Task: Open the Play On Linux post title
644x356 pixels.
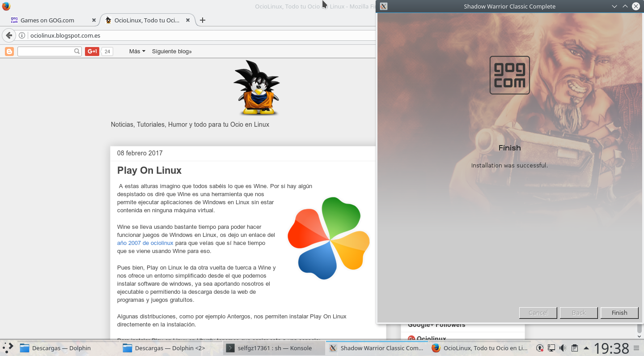Action: (x=149, y=171)
